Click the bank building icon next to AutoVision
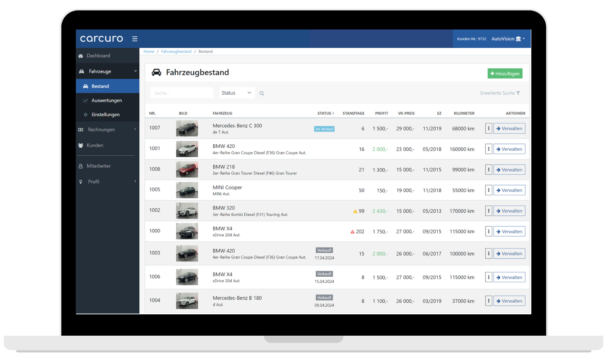Screen dimensions: 607x364 pyautogui.click(x=518, y=39)
